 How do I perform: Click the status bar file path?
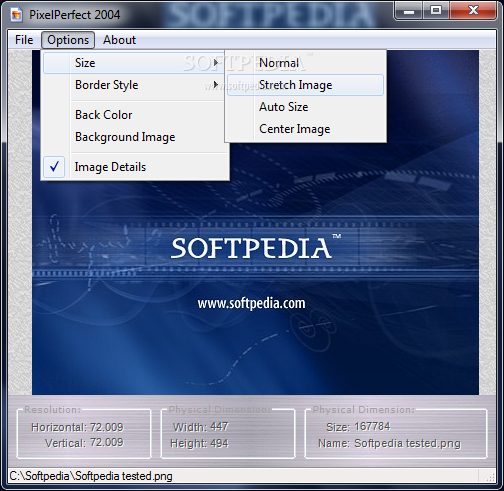(x=91, y=476)
